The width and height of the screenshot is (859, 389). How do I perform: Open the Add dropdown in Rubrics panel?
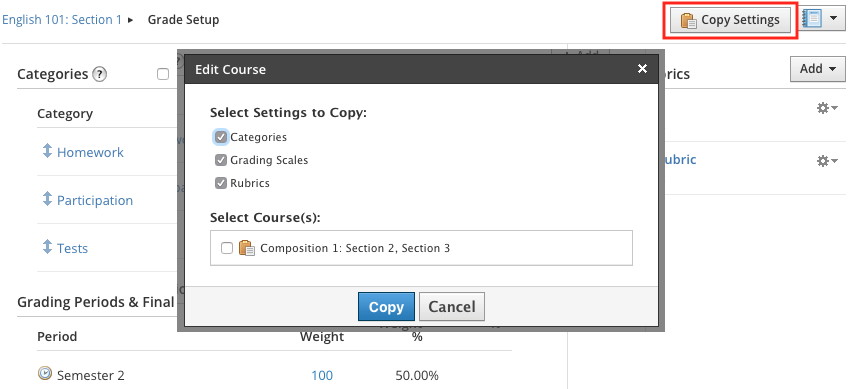point(817,68)
